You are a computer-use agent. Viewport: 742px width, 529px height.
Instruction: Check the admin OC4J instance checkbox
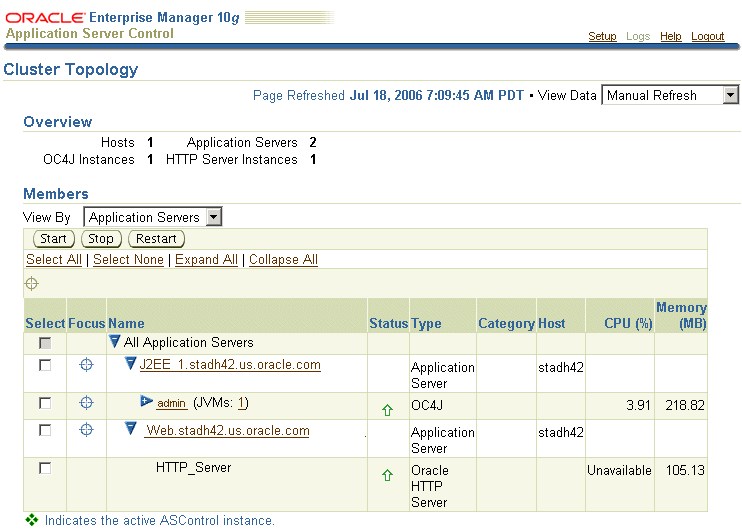[x=45, y=403]
